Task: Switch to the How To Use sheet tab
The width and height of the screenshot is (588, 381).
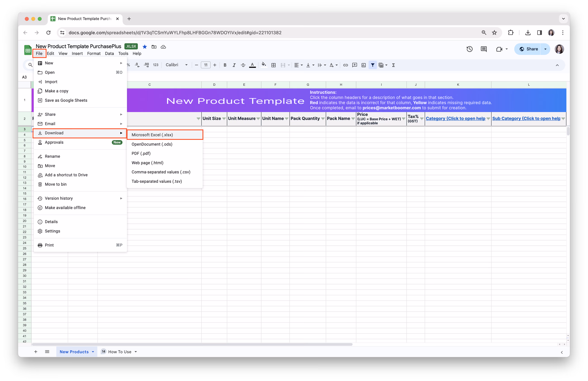Action: click(120, 352)
